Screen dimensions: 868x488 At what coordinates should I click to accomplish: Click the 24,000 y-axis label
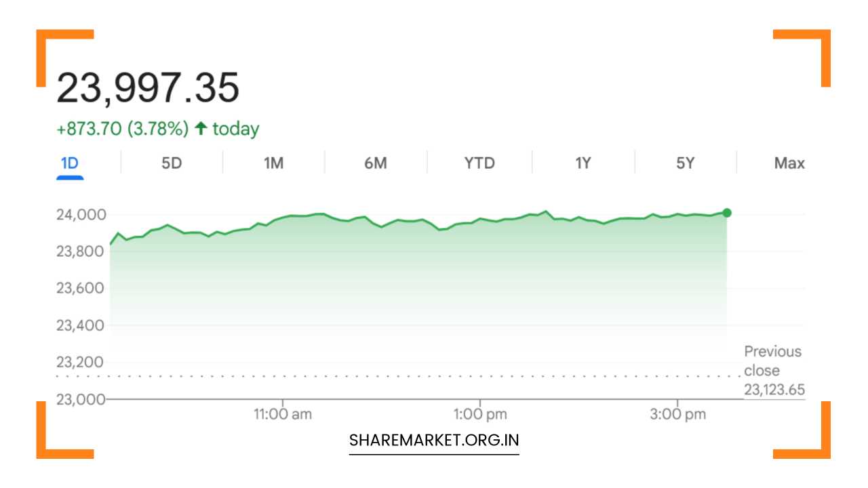pos(81,215)
